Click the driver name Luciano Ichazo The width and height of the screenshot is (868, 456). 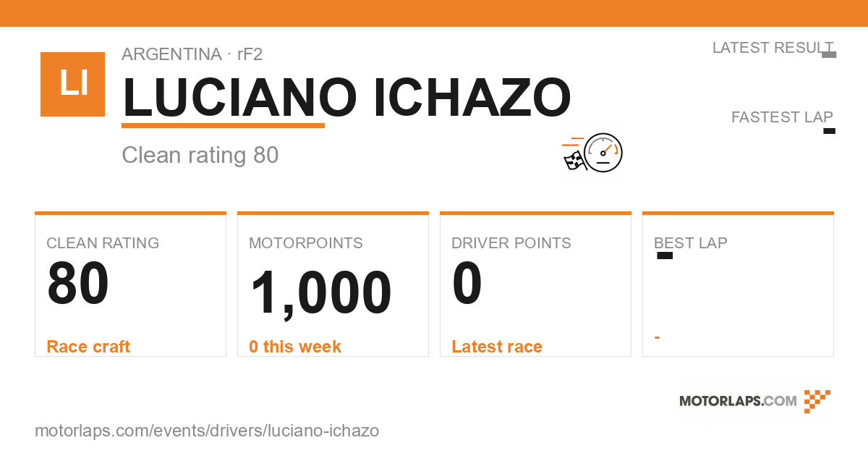(346, 97)
